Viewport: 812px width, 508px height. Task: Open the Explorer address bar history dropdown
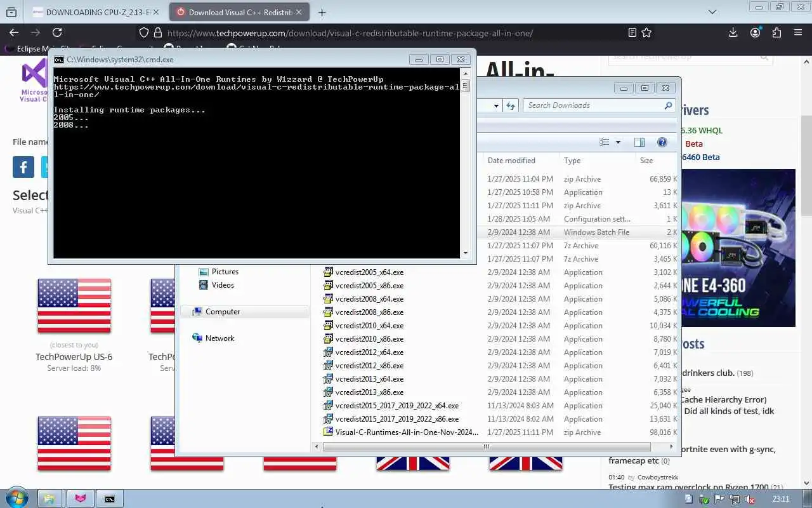pos(496,105)
